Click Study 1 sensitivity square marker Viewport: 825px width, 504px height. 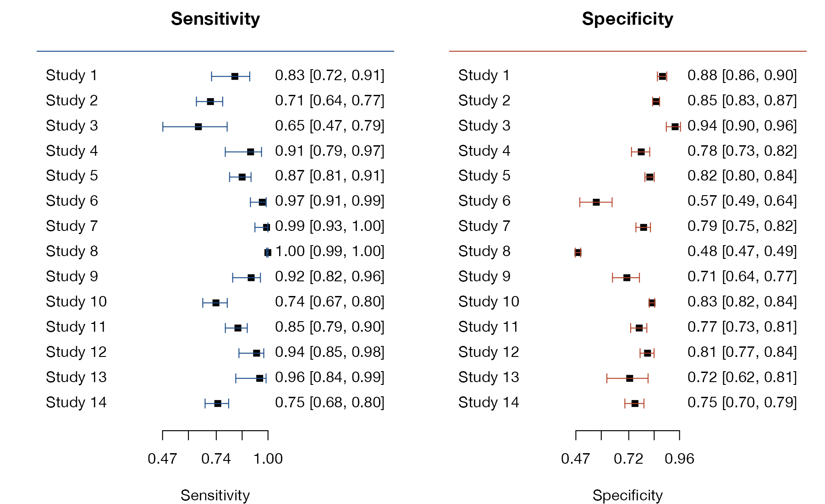(x=235, y=76)
